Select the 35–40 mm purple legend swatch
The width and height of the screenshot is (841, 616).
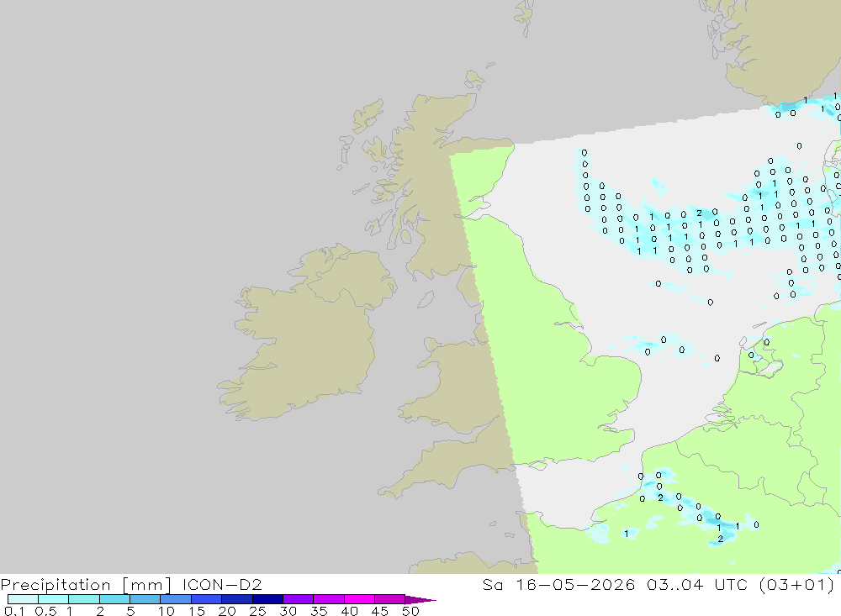point(329,599)
